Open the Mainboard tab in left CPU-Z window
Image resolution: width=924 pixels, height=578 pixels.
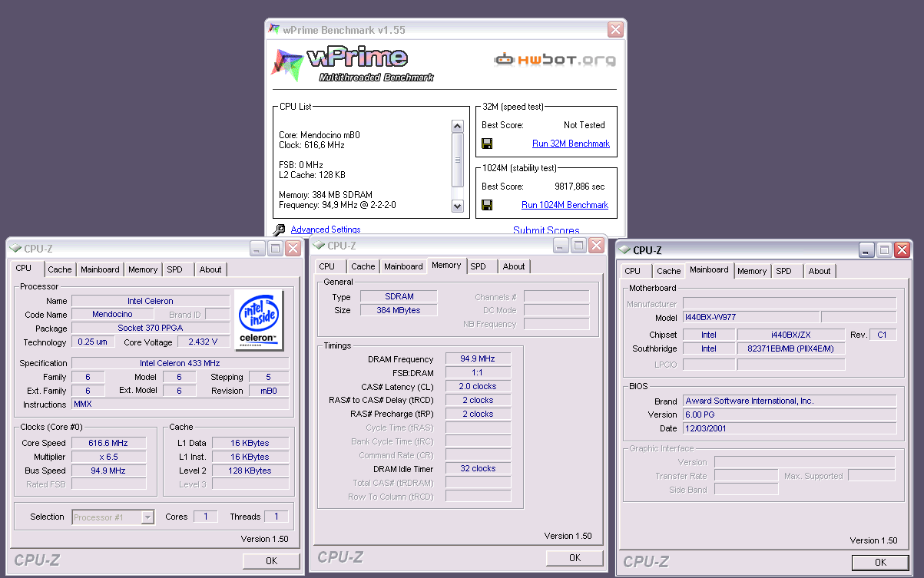(101, 269)
